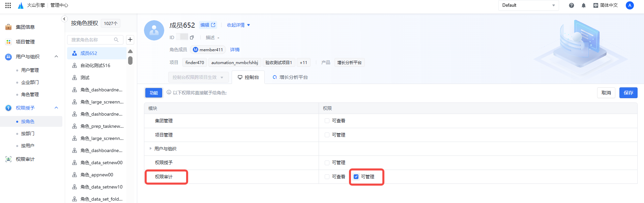
Task: Click the role list scrollbar thumb
Action: tap(130, 61)
